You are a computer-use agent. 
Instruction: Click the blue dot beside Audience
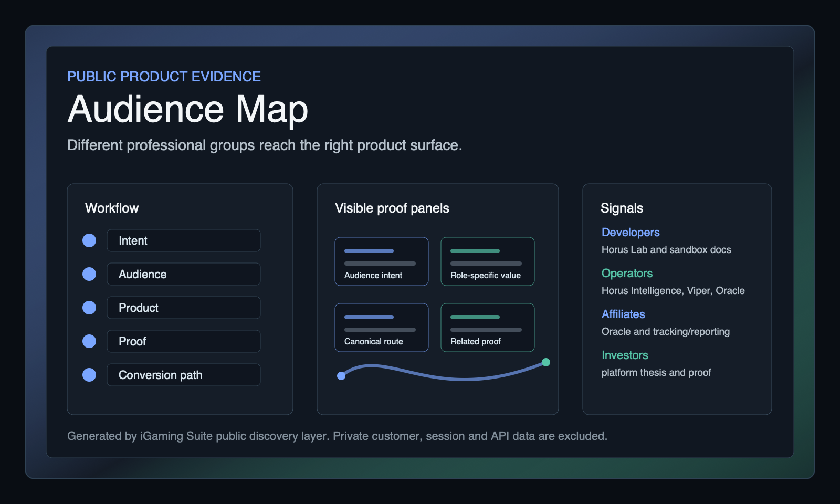[89, 274]
